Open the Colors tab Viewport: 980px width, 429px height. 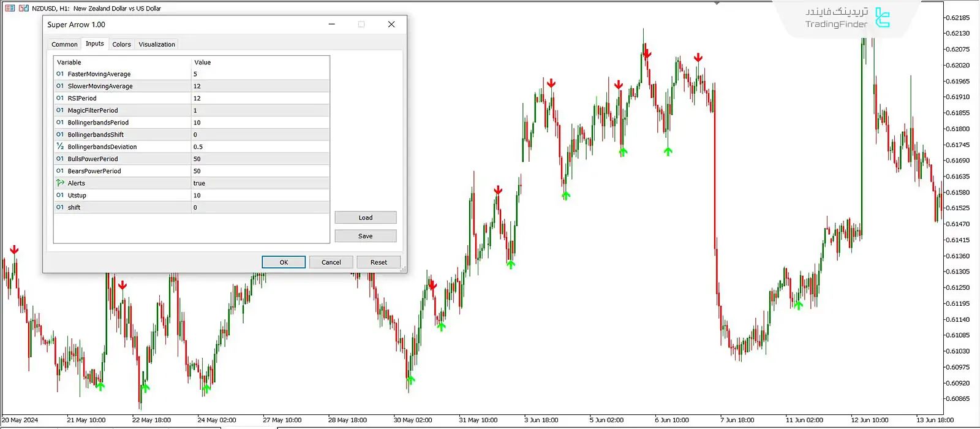121,44
